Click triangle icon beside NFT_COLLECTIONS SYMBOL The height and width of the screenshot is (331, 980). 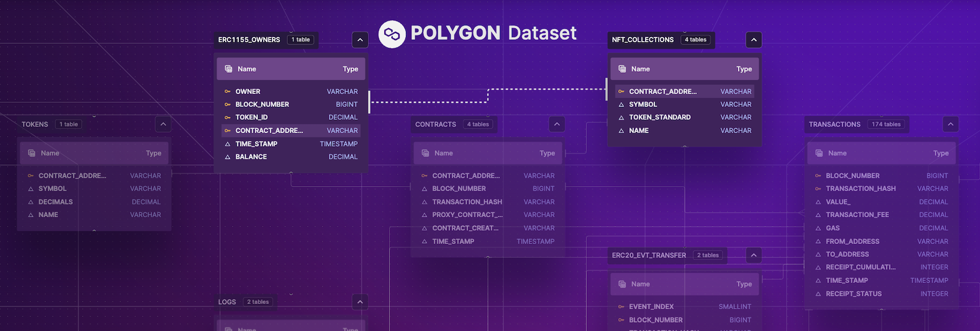click(621, 104)
